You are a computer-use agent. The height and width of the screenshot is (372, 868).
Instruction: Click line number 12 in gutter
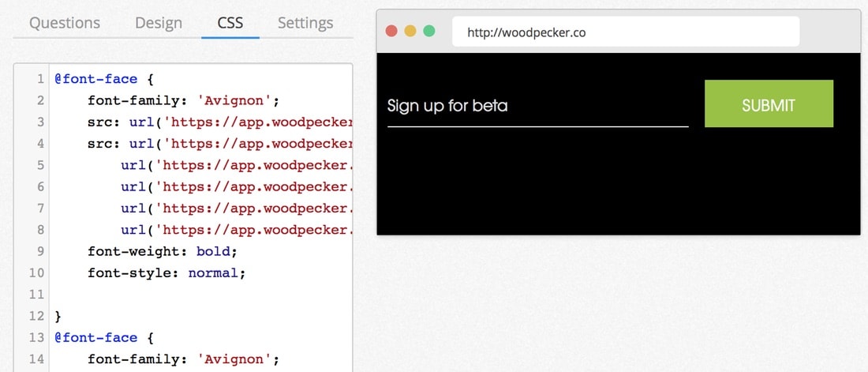click(36, 317)
